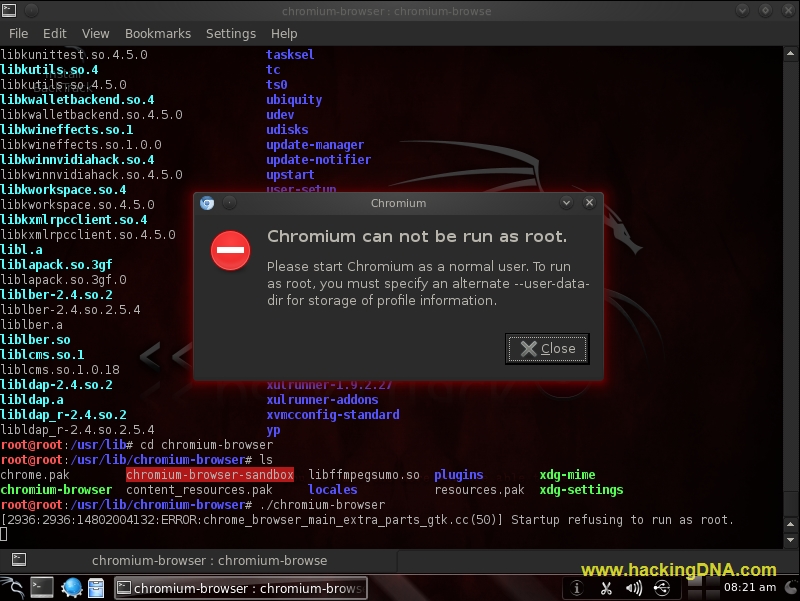Click the udisks directory entry
Viewport: 800px width, 601px height.
click(287, 130)
